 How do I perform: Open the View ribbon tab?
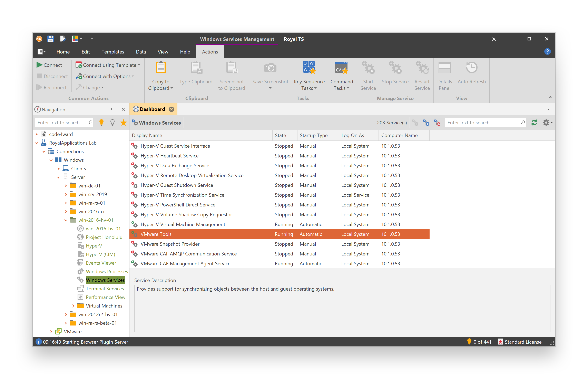(163, 52)
